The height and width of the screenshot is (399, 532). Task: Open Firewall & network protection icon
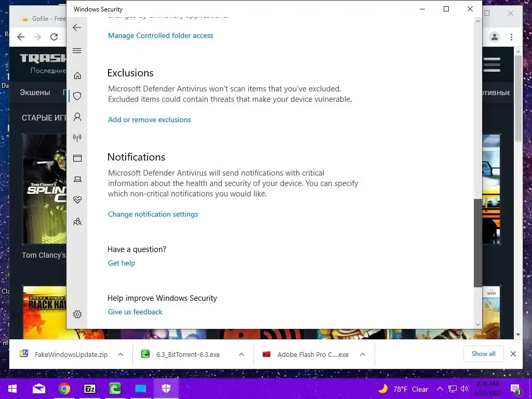point(77,137)
